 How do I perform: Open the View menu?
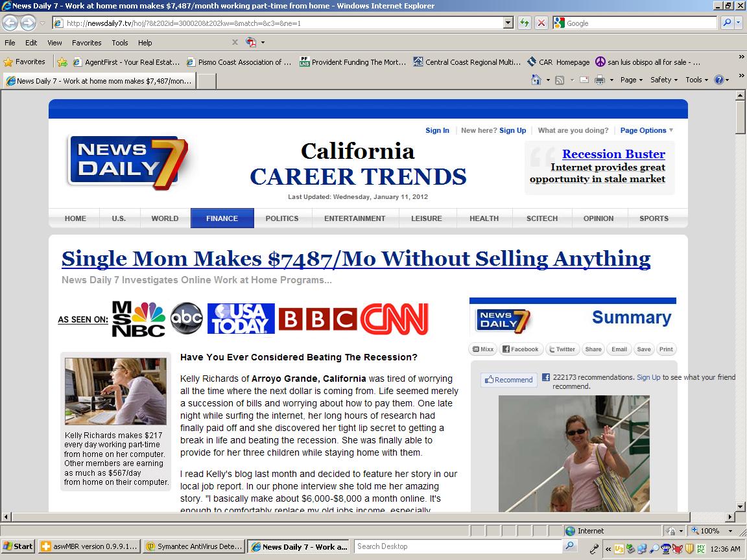54,43
